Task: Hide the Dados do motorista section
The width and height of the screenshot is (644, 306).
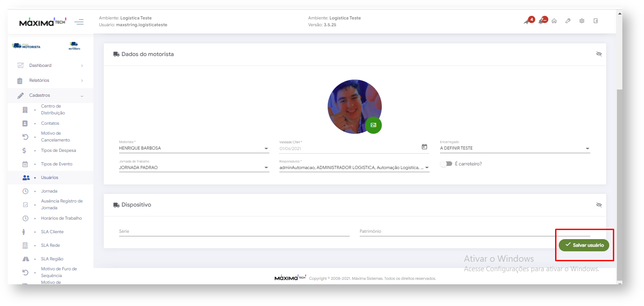Action: point(599,54)
